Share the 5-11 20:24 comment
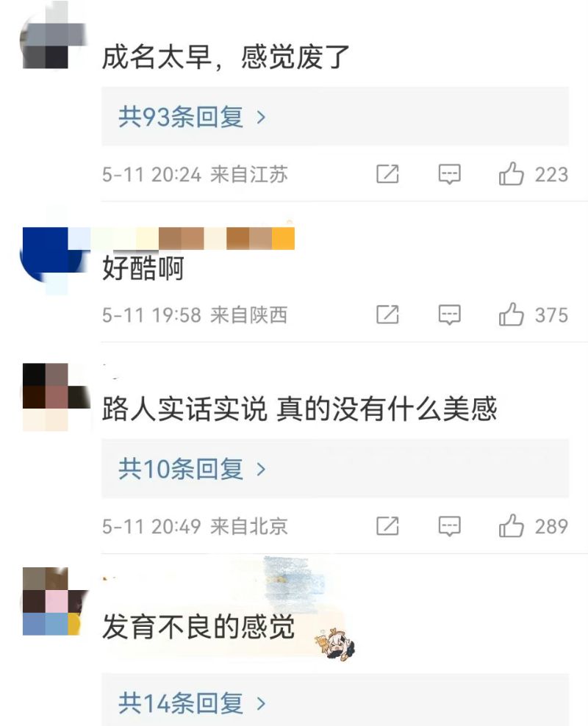Image resolution: width=588 pixels, height=726 pixels. pyautogui.click(x=387, y=174)
